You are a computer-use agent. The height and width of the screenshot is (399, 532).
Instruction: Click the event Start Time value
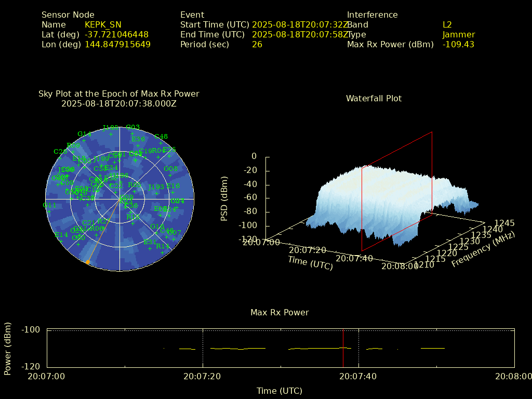(x=300, y=24)
